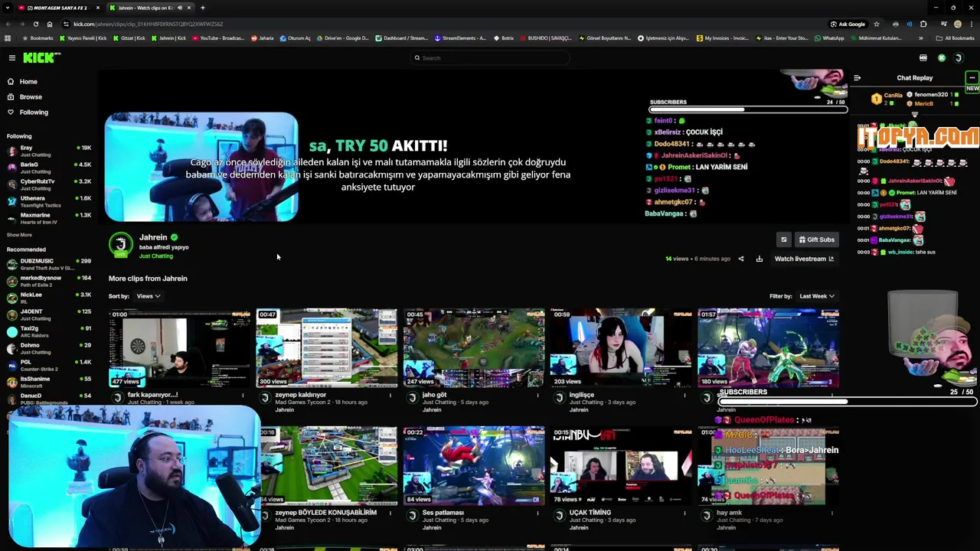
Task: Click the header icon left of green coin
Action: (923, 58)
